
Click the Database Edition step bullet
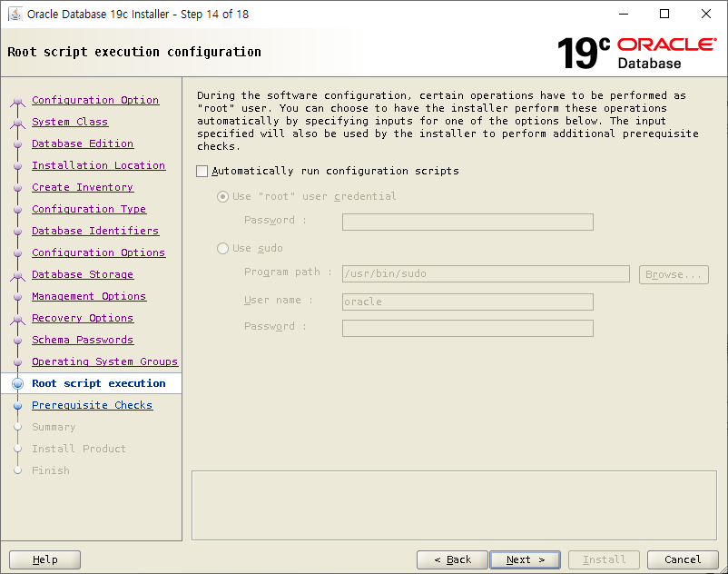(x=17, y=144)
